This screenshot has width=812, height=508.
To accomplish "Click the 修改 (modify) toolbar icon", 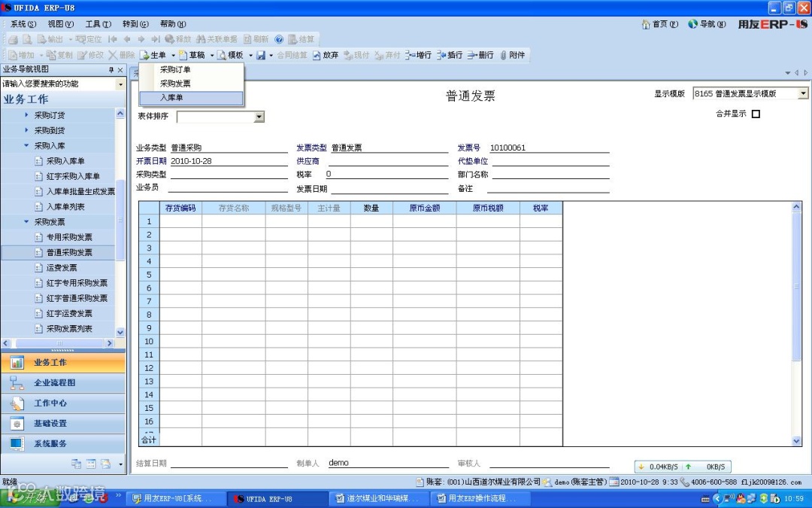I will coord(82,55).
